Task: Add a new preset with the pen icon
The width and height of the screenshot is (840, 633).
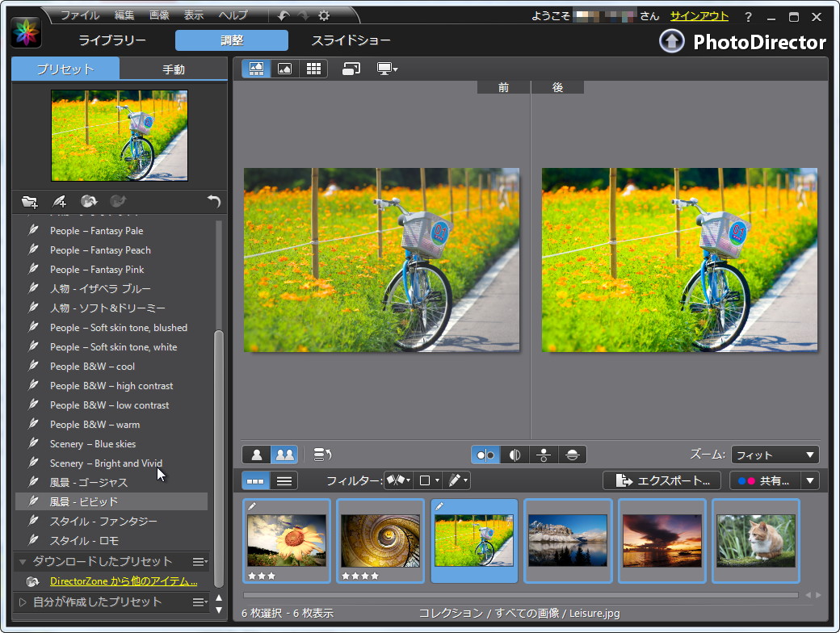Action: [57, 202]
